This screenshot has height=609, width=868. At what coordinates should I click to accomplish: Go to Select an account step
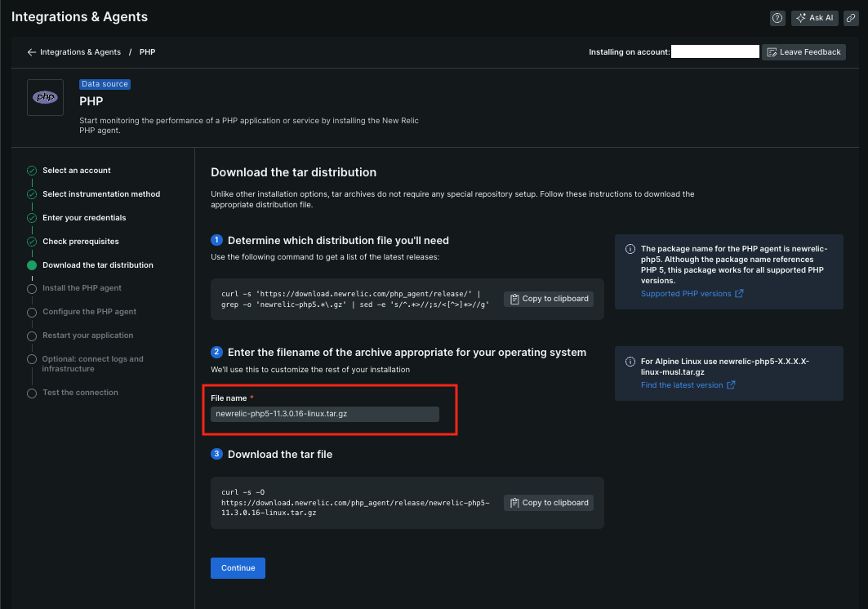pos(77,171)
